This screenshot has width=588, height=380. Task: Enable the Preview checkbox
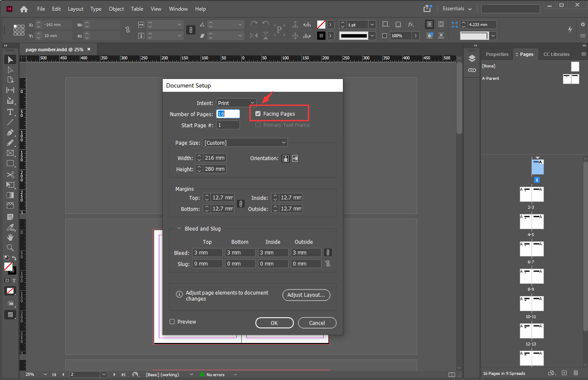(x=172, y=322)
